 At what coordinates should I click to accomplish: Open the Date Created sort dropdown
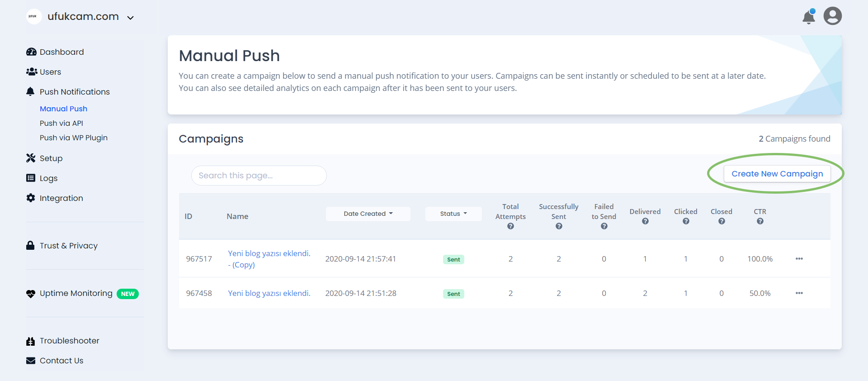click(368, 214)
